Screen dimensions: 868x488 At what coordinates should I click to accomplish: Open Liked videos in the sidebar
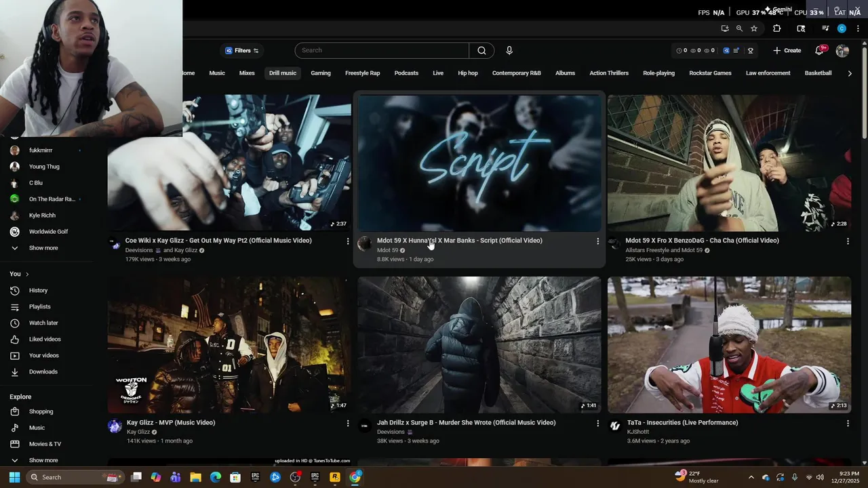45,339
